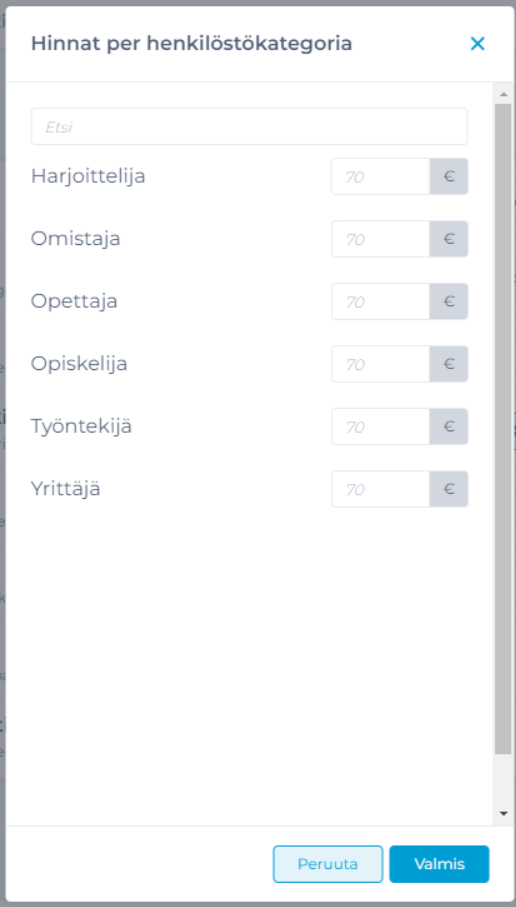Focus the Opettaja price input
This screenshot has width=516, height=907.
[x=380, y=301]
